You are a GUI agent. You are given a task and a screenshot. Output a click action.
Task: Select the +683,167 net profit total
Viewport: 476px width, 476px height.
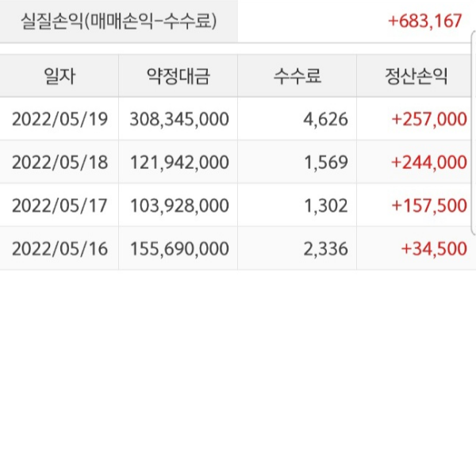click(x=425, y=21)
